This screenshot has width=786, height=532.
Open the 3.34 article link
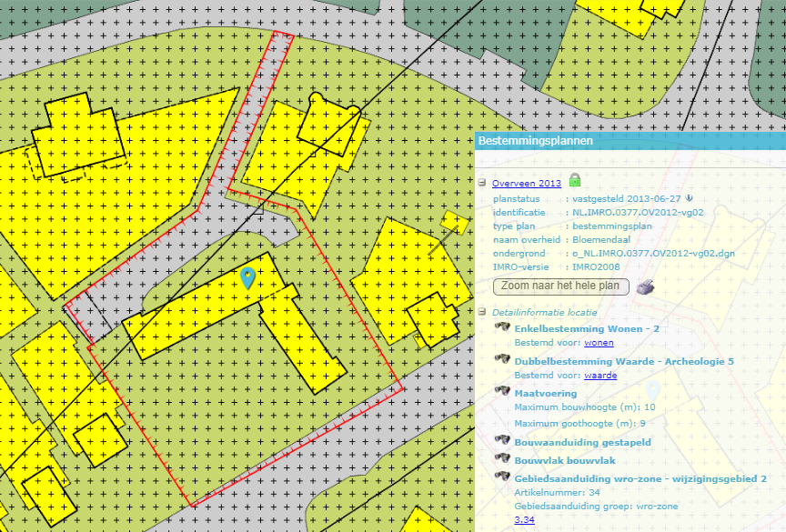point(524,519)
